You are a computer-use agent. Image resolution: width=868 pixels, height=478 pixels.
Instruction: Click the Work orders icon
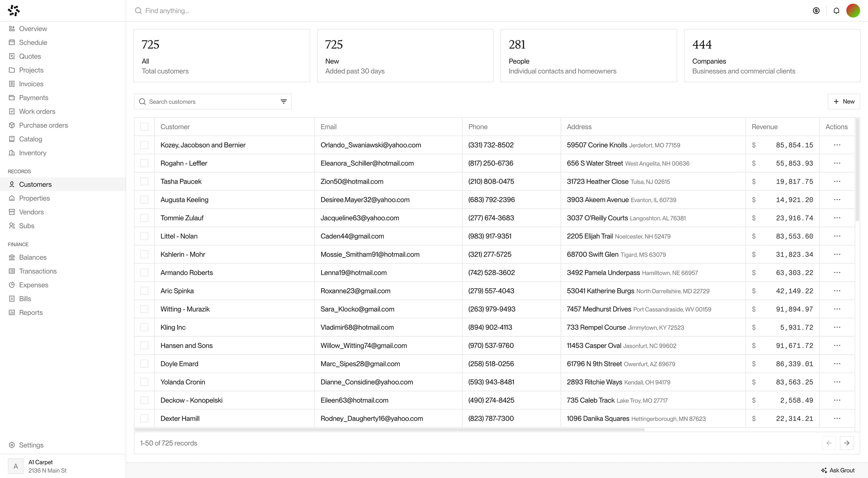point(12,111)
